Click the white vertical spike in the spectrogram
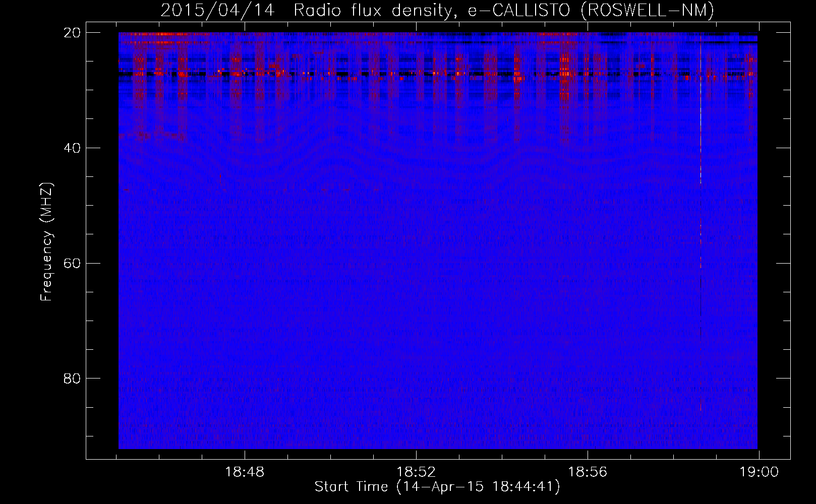The image size is (816, 504). click(x=701, y=111)
